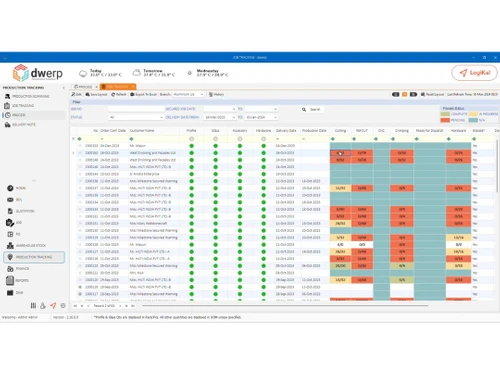The width and height of the screenshot is (500, 375).
Task: Open the Job module icon
Action: (10, 223)
